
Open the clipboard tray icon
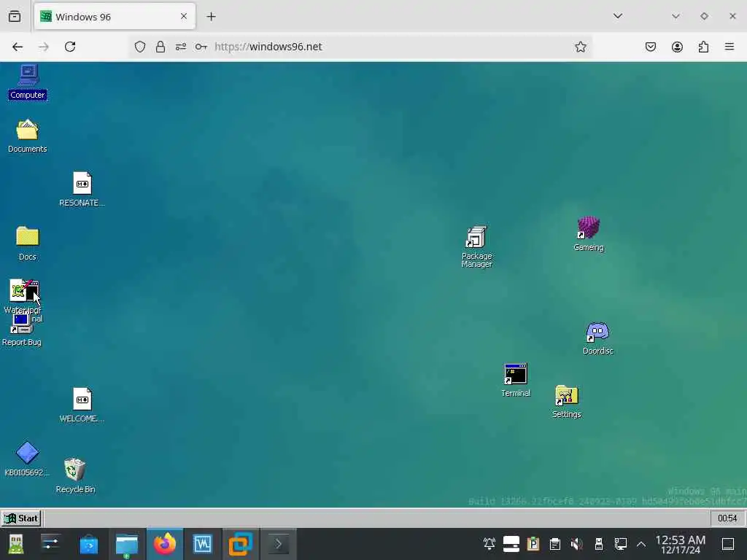coord(554,543)
